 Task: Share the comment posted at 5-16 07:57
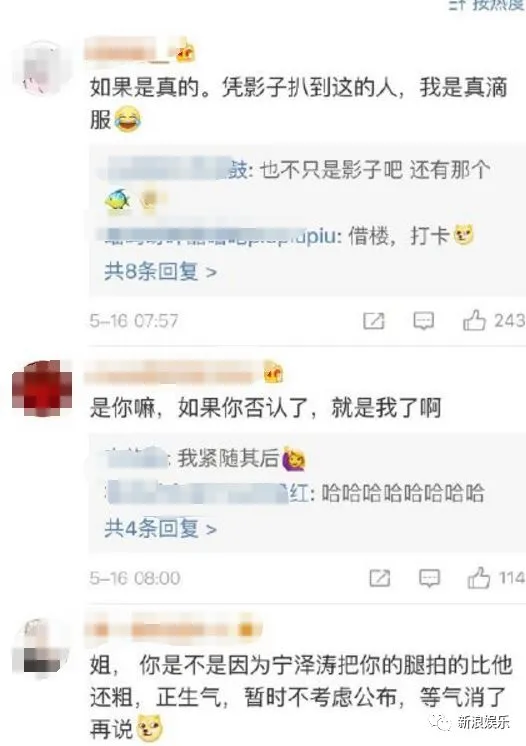click(374, 321)
